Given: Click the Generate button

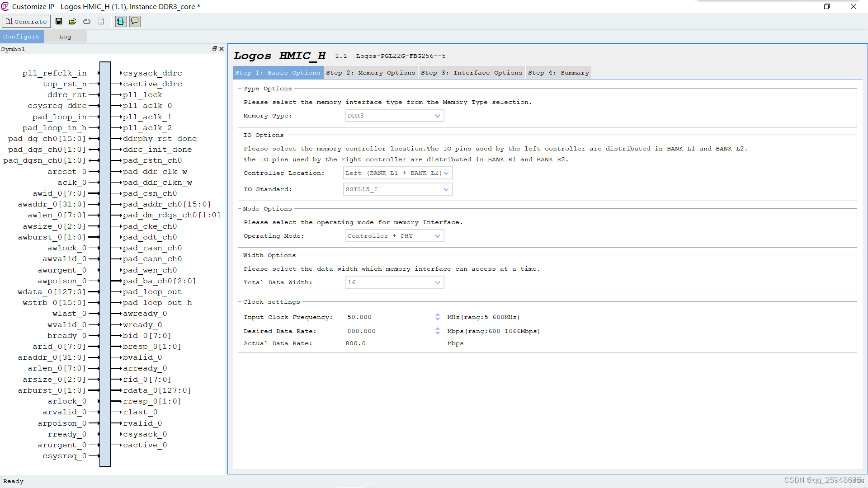Looking at the screenshot, I should point(26,21).
